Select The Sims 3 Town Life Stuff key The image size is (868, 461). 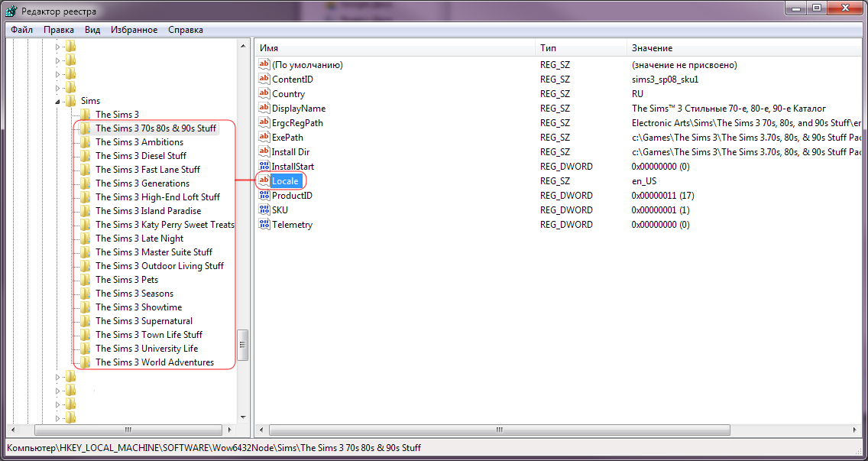[149, 335]
